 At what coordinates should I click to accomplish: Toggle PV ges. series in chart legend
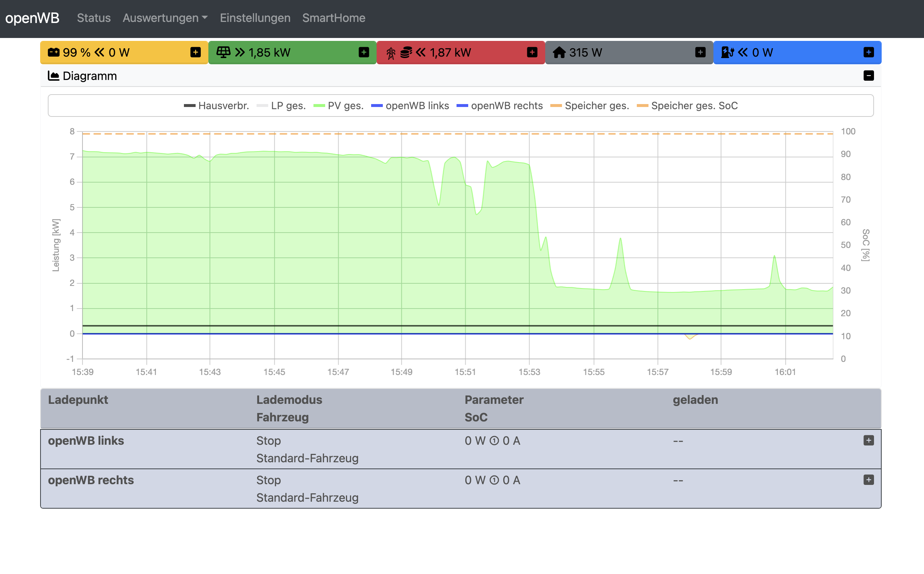point(345,106)
